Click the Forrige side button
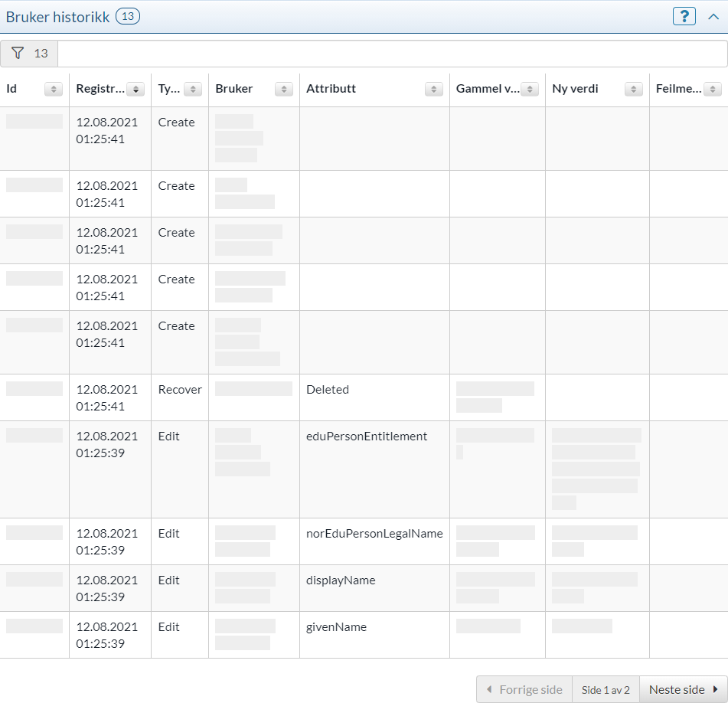 [524, 689]
